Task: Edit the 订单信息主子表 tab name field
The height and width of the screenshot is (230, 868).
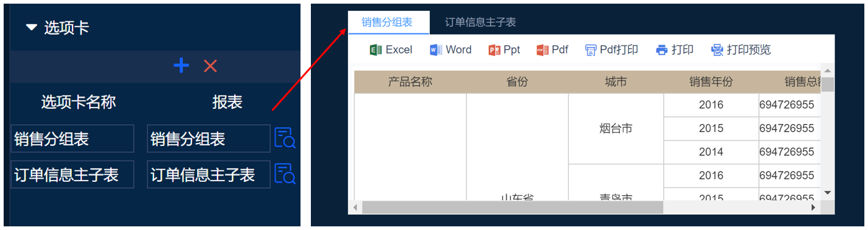Action: pyautogui.click(x=73, y=175)
